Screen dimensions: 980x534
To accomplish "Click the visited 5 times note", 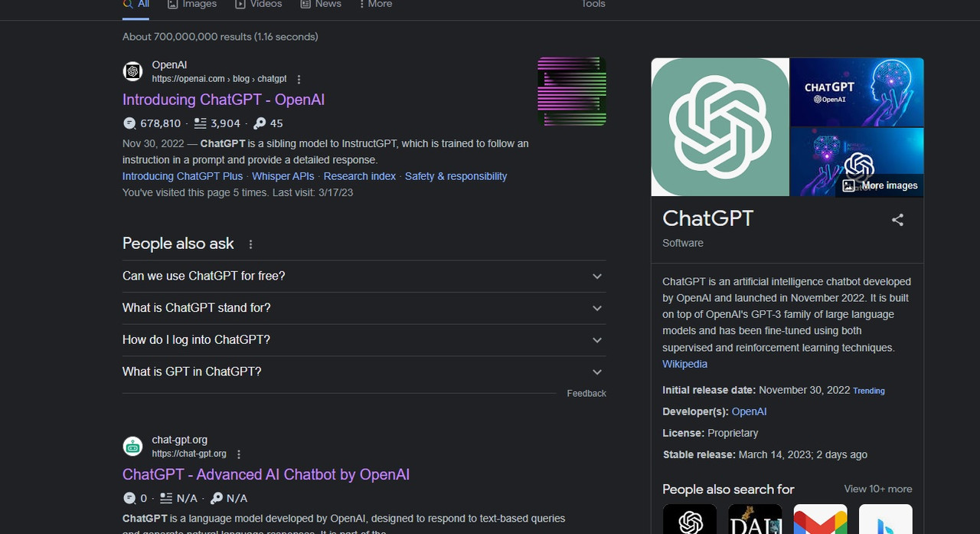I will tap(237, 193).
